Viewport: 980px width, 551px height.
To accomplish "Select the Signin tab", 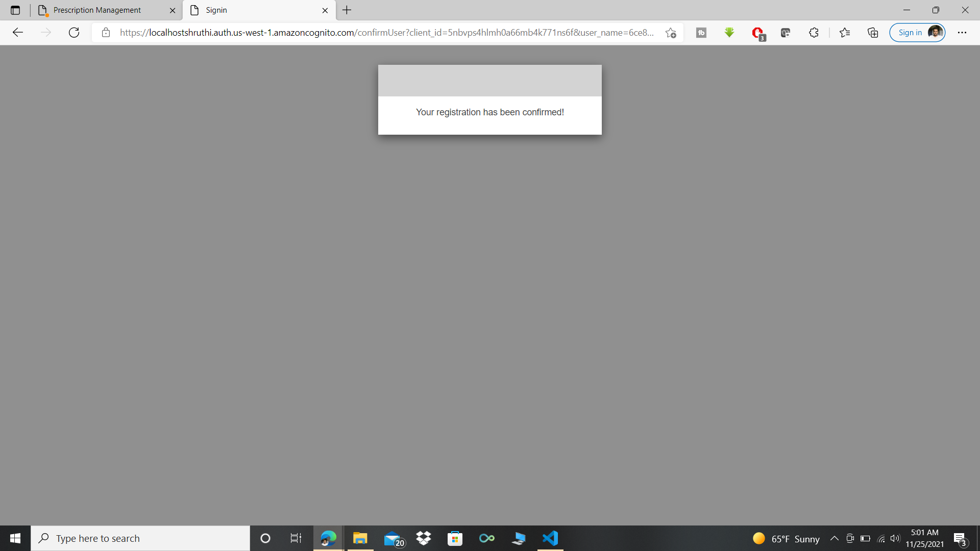I will coord(255,10).
